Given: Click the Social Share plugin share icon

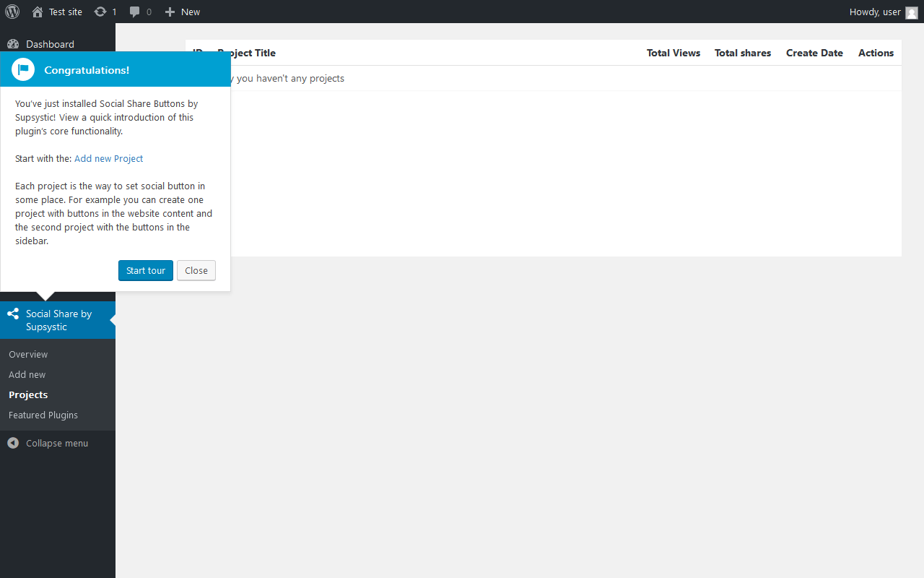Looking at the screenshot, I should pyautogui.click(x=13, y=314).
